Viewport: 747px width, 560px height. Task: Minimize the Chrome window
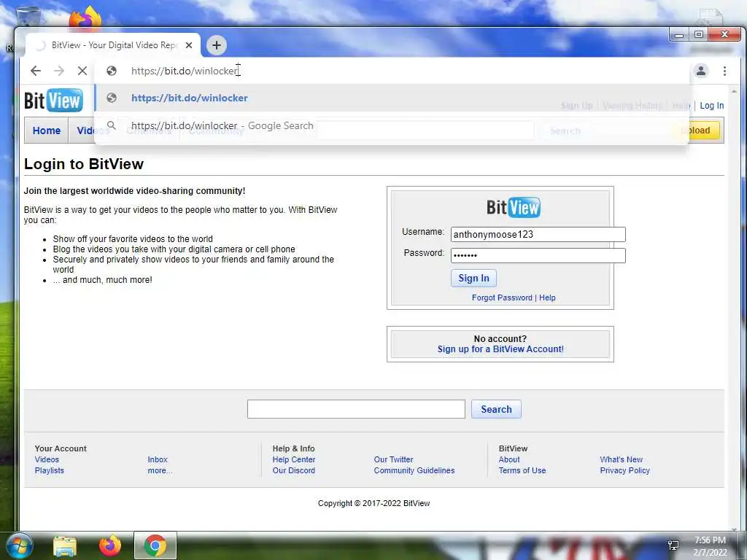coord(679,35)
